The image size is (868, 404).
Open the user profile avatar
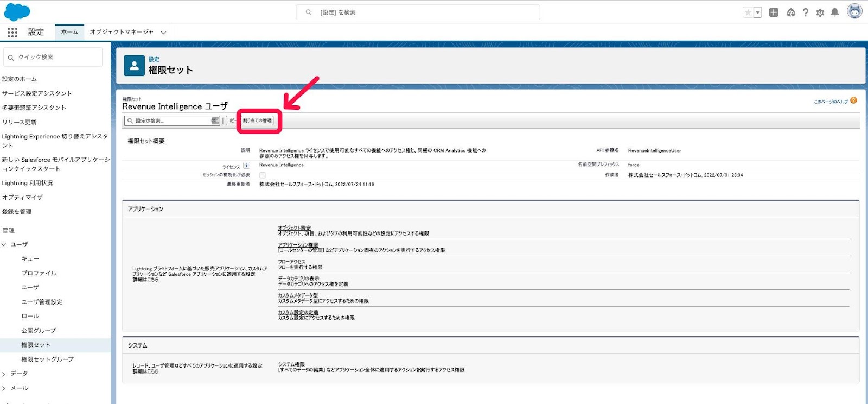854,11
